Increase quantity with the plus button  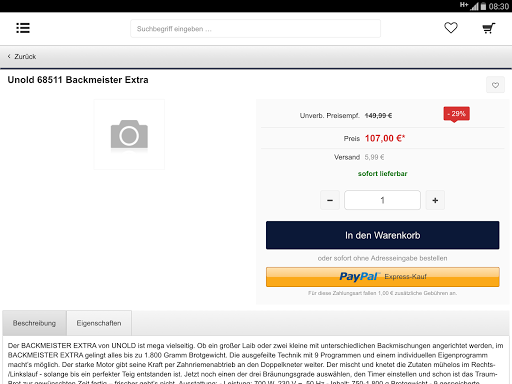click(x=435, y=200)
